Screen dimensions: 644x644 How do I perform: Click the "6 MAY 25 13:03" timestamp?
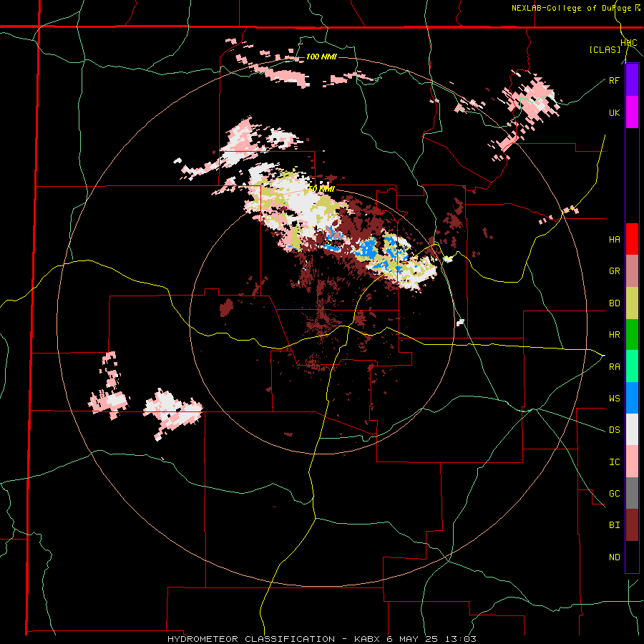[431, 639]
